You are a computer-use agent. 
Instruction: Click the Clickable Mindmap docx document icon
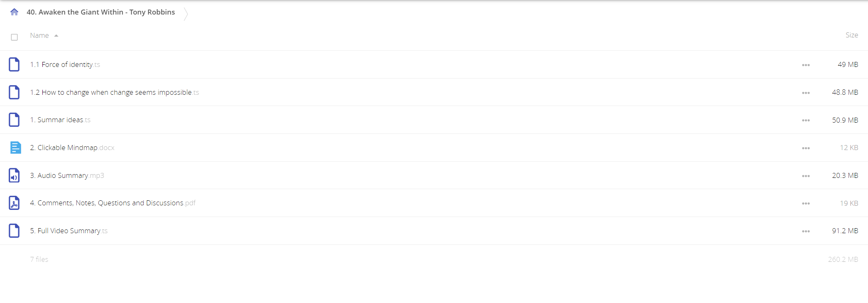click(15, 148)
